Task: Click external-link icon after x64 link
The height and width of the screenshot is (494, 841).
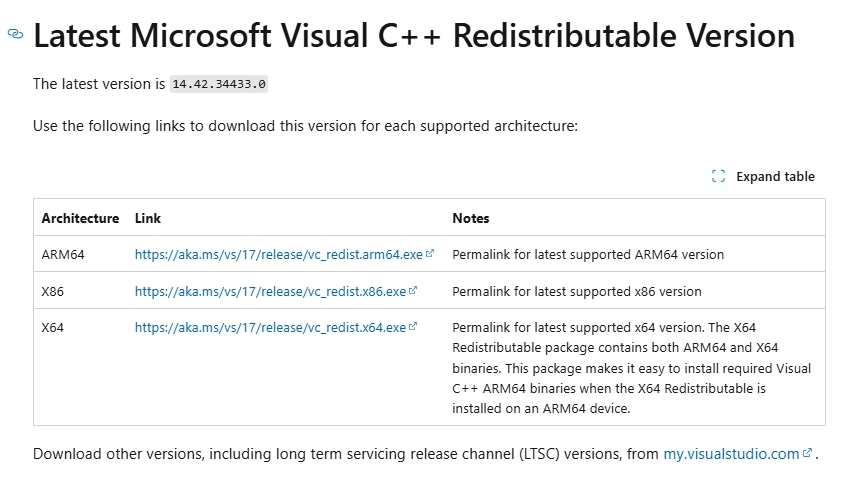Action: (412, 327)
